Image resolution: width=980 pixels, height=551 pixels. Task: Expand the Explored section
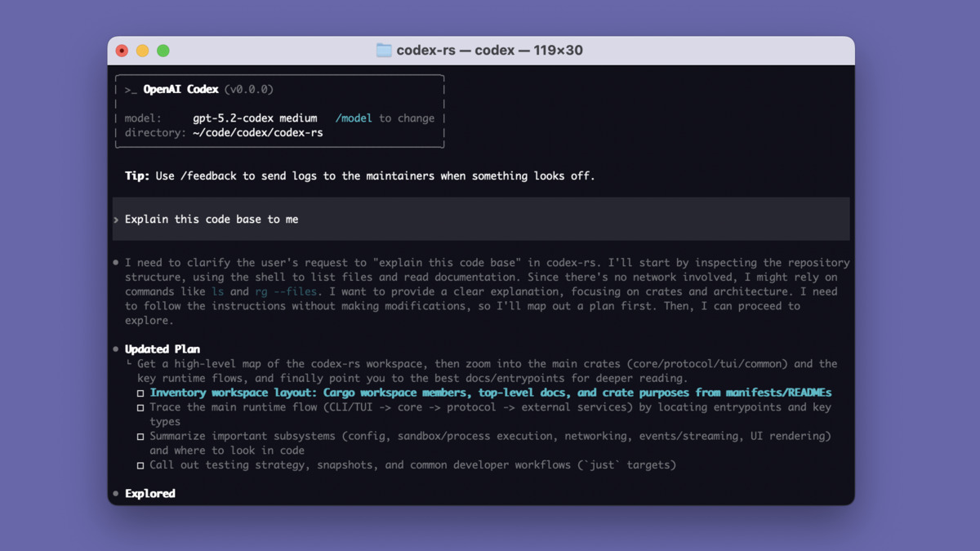[x=149, y=493]
